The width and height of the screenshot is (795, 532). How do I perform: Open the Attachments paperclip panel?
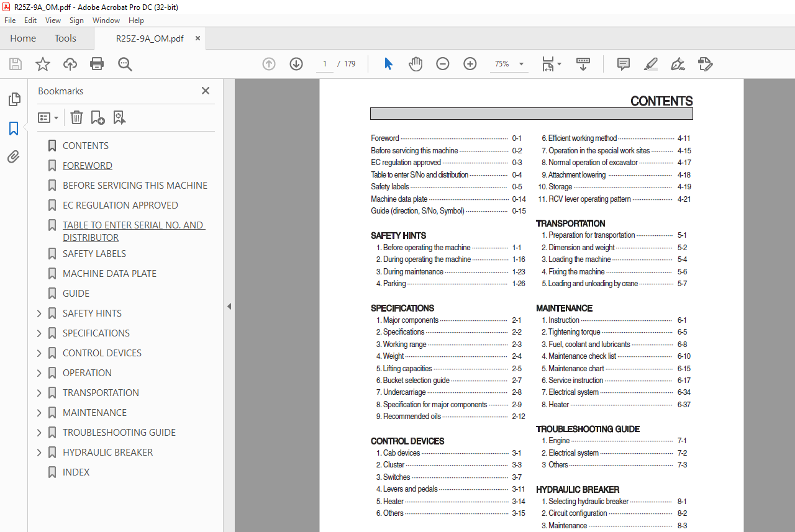14,156
